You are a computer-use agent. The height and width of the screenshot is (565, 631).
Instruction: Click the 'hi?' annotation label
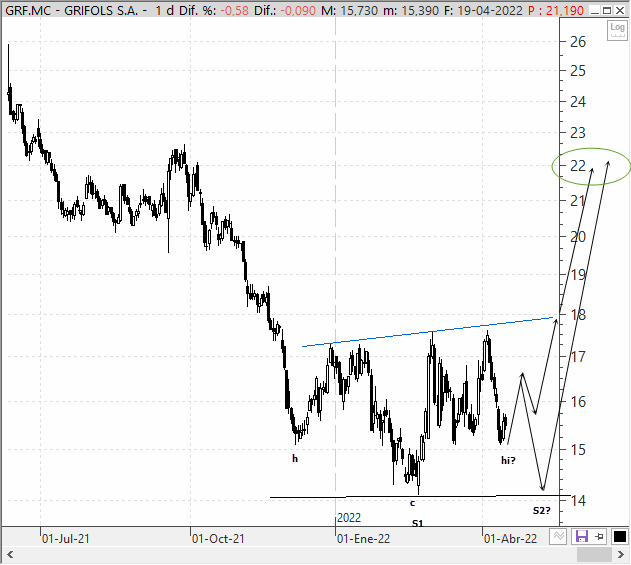point(508,460)
